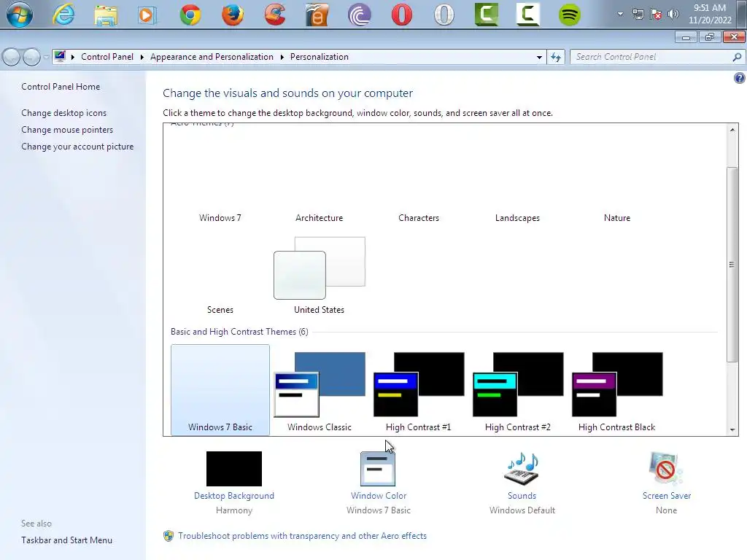Click the theme list scroll-down arrow

pos(732,429)
